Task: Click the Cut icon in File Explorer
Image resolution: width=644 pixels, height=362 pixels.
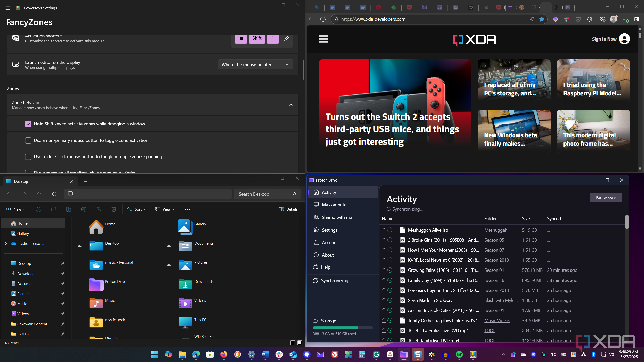Action: pos(38,209)
